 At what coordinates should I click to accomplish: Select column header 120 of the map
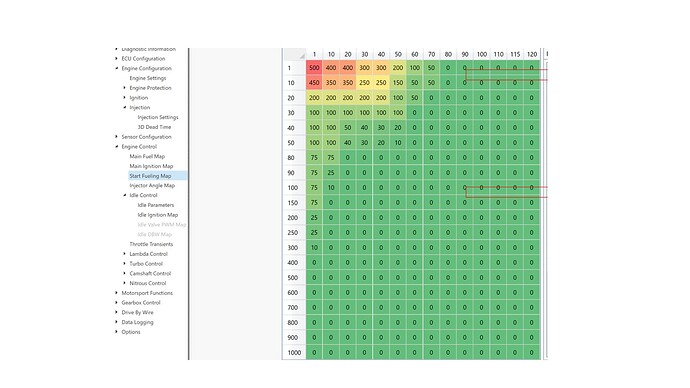pyautogui.click(x=532, y=54)
